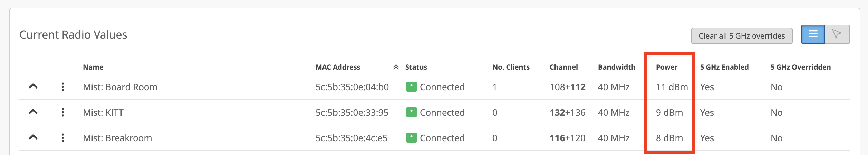
Task: Collapse the Mist: KITT row
Action: (x=33, y=112)
